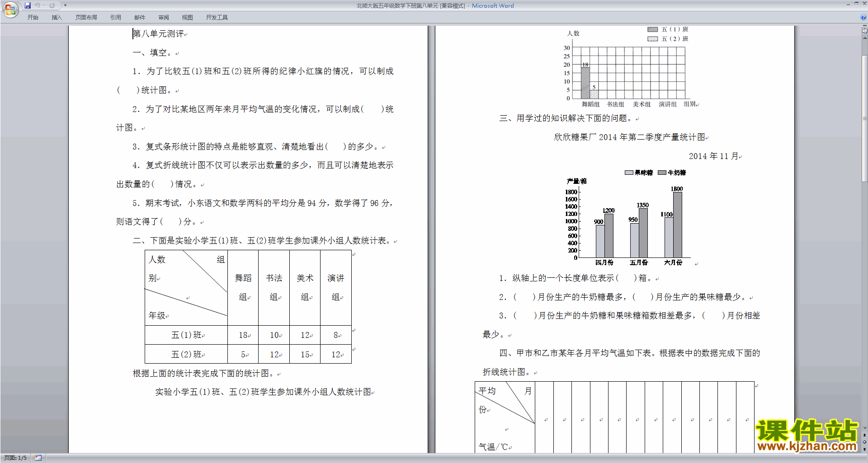This screenshot has height=463, width=868.
Task: Switch to the 插入 ribbon tab
Action: coord(57,18)
